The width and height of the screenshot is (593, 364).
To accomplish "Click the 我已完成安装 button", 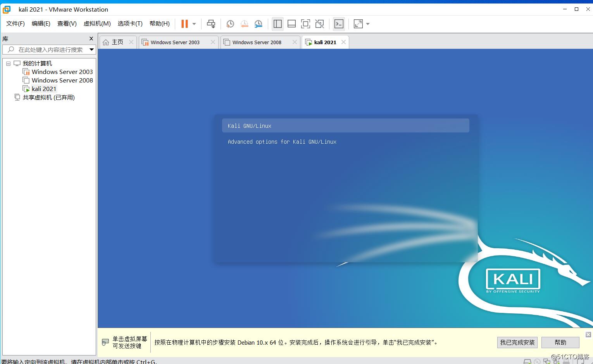I will click(x=517, y=342).
